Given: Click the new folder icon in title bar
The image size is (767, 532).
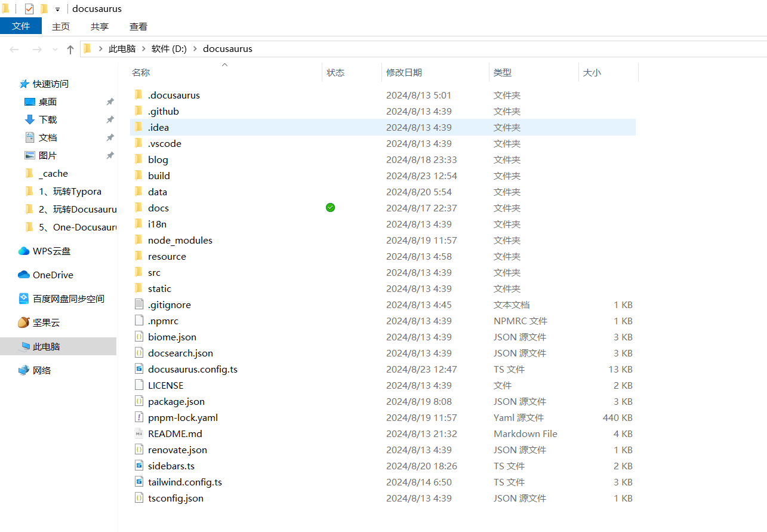Looking at the screenshot, I should 44,9.
